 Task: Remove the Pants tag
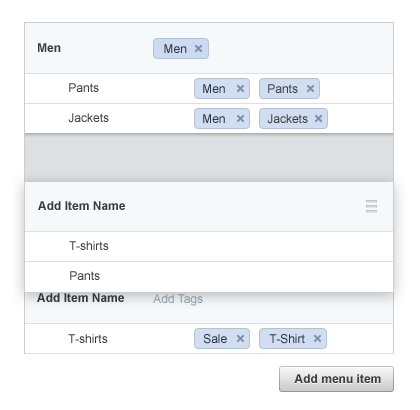[310, 89]
